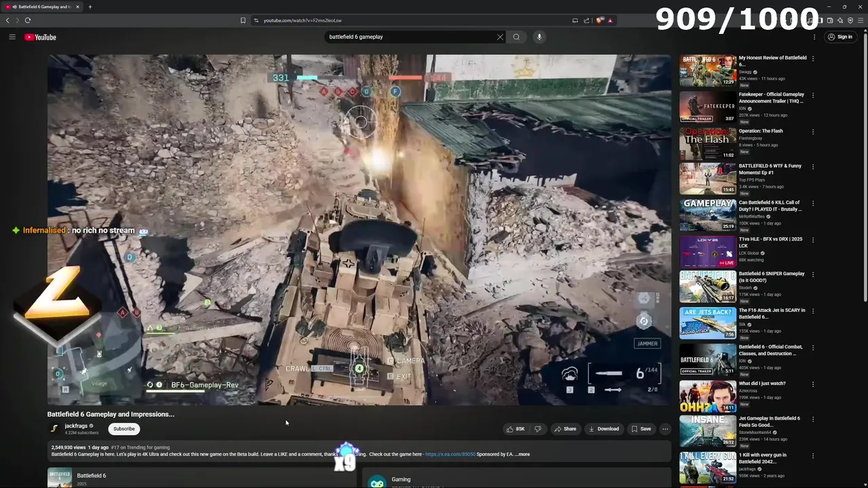The image size is (868, 488).
Task: Open options for What did I just watch
Action: (x=813, y=384)
